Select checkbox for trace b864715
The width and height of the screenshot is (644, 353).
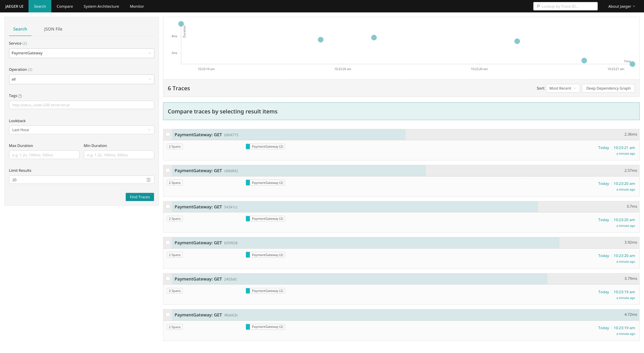(168, 134)
